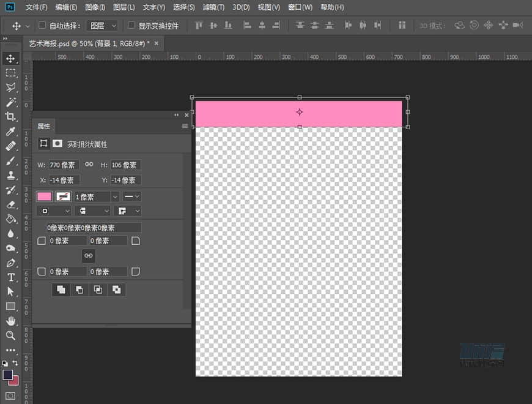Swap foreground and background colors
This screenshot has width=532, height=404.
[x=15, y=363]
